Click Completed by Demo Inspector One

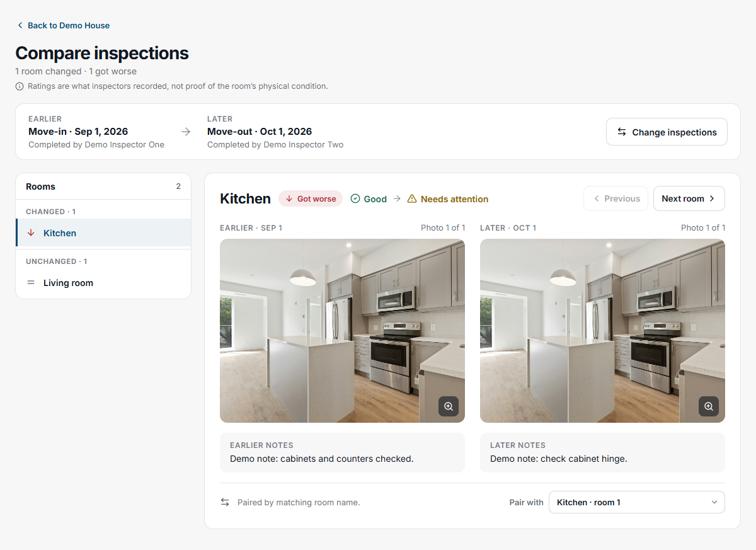96,145
